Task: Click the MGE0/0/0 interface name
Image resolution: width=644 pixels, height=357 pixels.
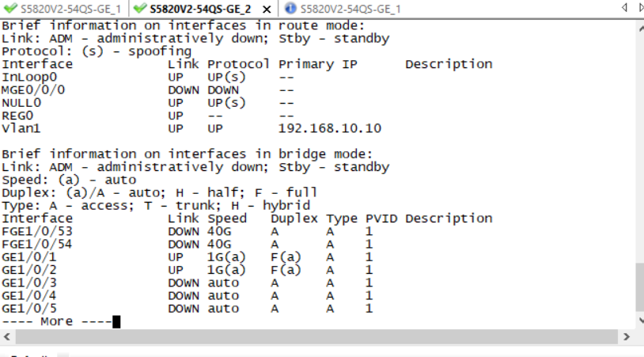Action: [x=33, y=89]
